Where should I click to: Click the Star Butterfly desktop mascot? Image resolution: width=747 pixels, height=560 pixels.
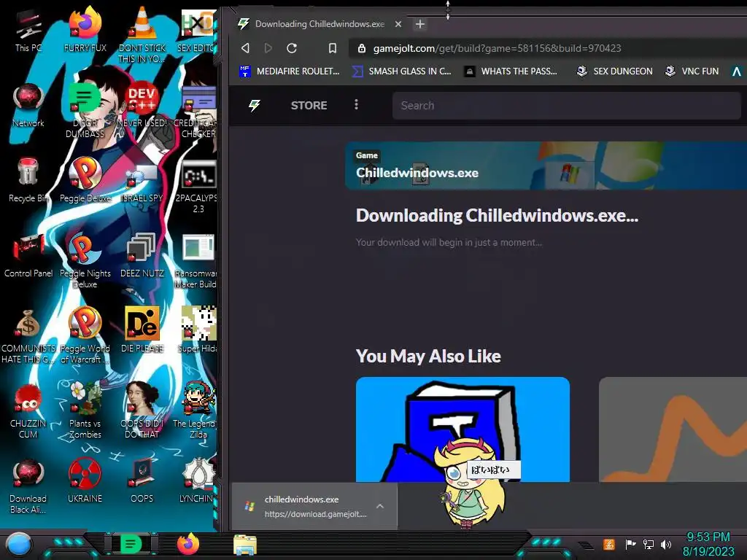[x=471, y=483]
